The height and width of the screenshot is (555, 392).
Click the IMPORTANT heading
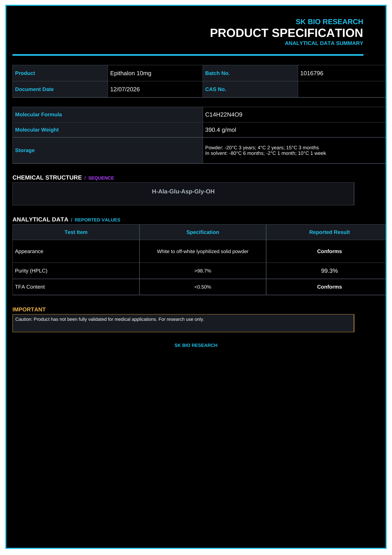[29, 309]
